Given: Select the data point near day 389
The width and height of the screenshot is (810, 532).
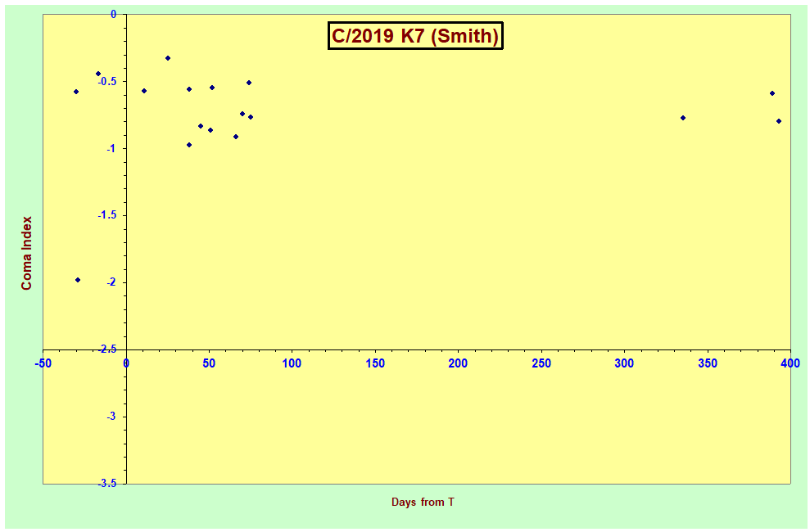Looking at the screenshot, I should pyautogui.click(x=772, y=93).
